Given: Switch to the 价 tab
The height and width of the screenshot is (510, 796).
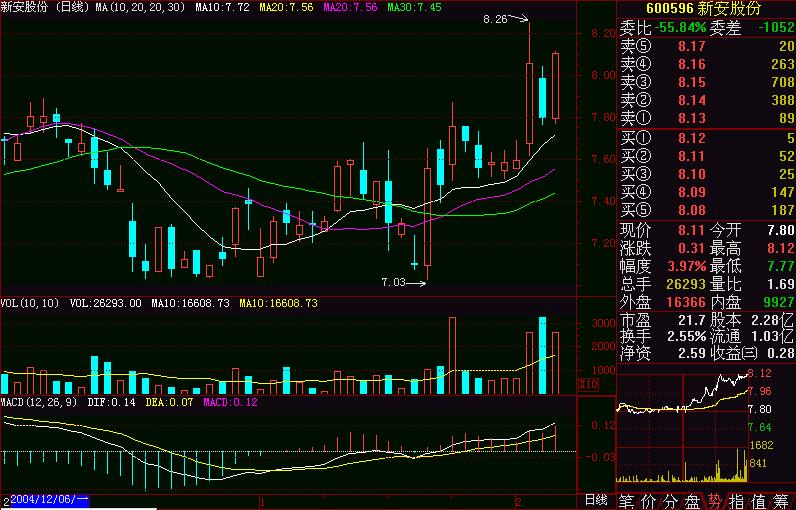Looking at the screenshot, I should point(649,500).
